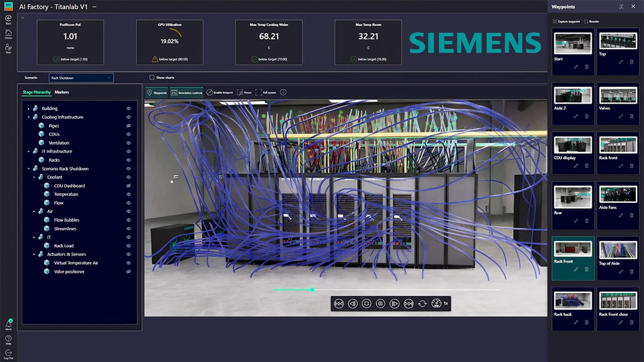The height and width of the screenshot is (362, 644).
Task: Collapse the Cooling Infrastructure tree node
Action: (x=28, y=117)
